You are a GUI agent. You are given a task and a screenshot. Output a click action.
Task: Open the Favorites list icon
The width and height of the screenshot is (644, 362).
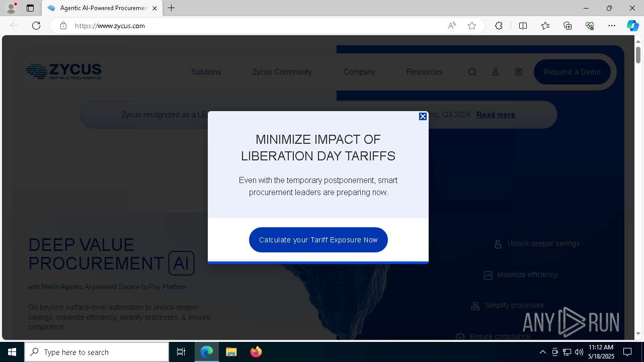[545, 26]
